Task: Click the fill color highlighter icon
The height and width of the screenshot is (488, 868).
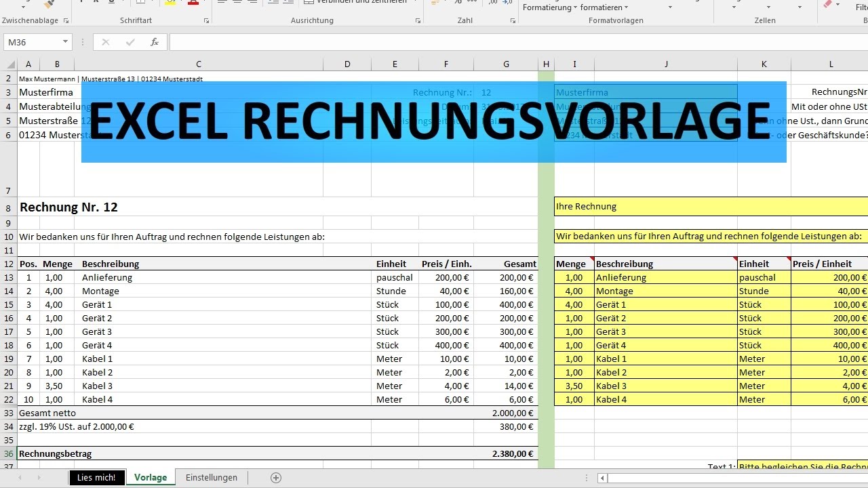Action: coord(170,3)
